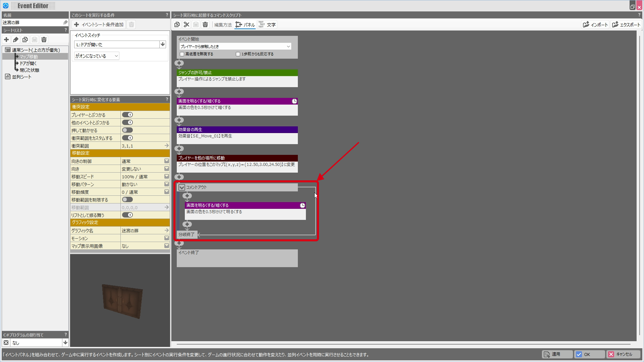Screen dimensions: 644x362
Task: Click the plus node above プレイヤーを他の場所に移動 panel
Action: (x=179, y=148)
